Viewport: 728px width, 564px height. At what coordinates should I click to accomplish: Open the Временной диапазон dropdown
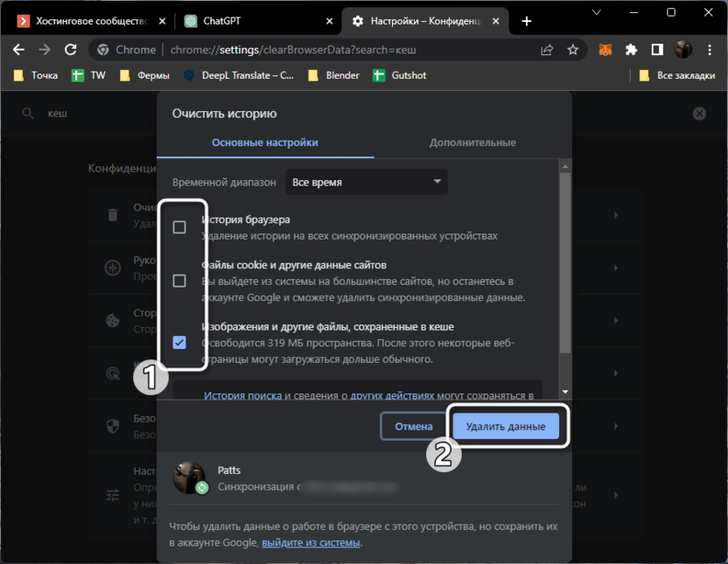pyautogui.click(x=367, y=182)
